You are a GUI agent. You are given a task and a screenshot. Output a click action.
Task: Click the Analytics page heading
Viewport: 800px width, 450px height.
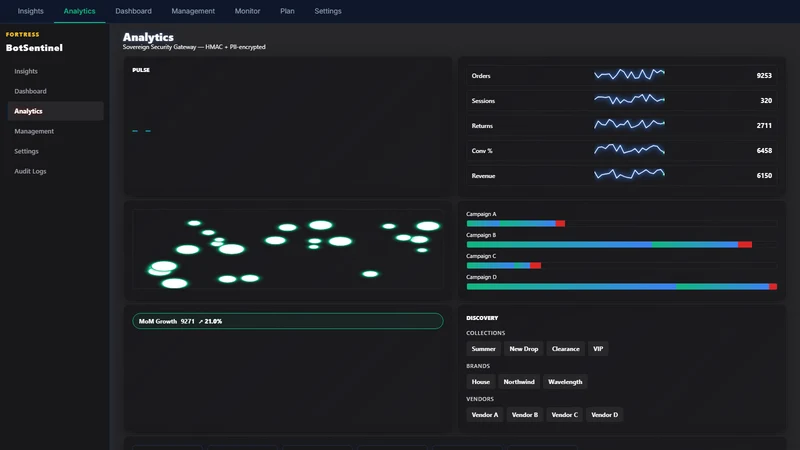(148, 37)
